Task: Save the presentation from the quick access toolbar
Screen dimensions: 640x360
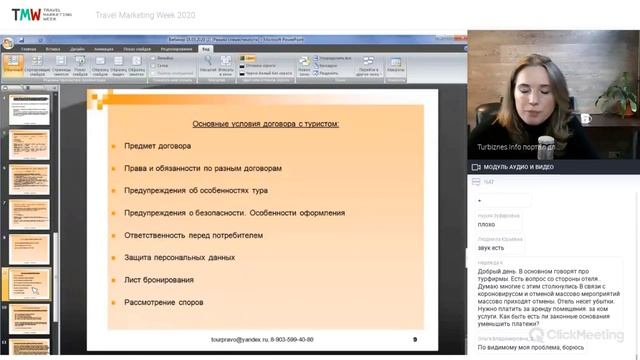Action: coord(21,40)
